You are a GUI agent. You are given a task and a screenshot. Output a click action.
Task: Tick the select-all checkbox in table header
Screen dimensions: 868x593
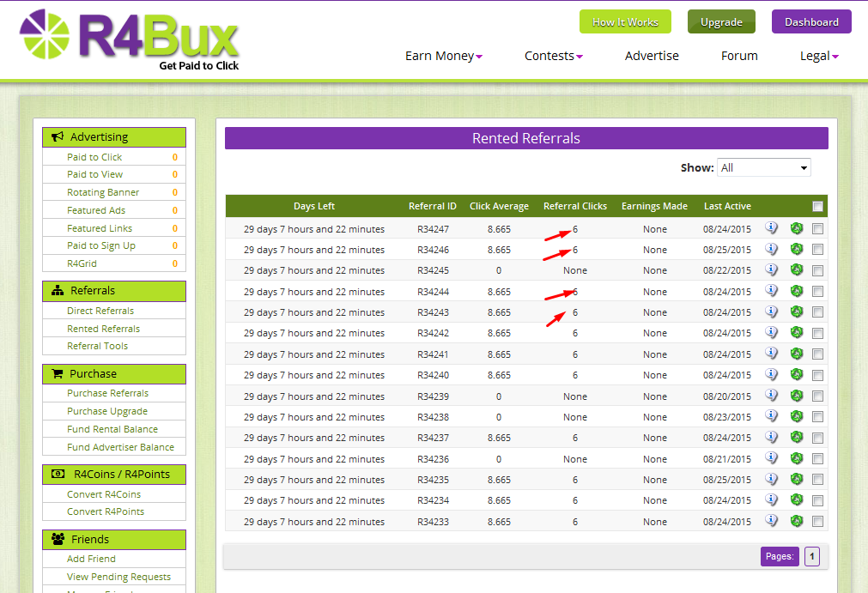817,206
